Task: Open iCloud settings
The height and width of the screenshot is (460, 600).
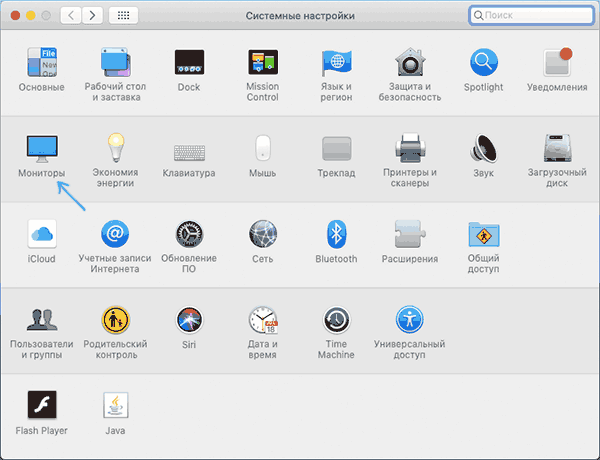Action: point(41,235)
